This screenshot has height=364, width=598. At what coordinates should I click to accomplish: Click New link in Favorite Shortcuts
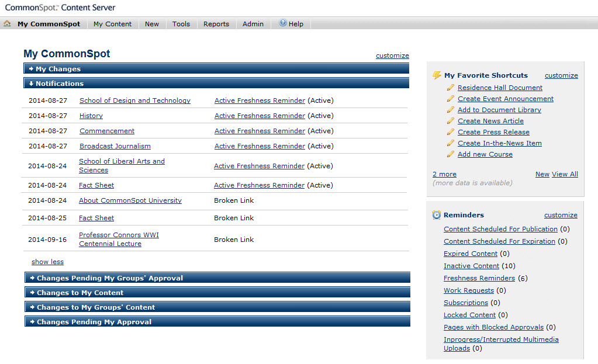(x=542, y=174)
